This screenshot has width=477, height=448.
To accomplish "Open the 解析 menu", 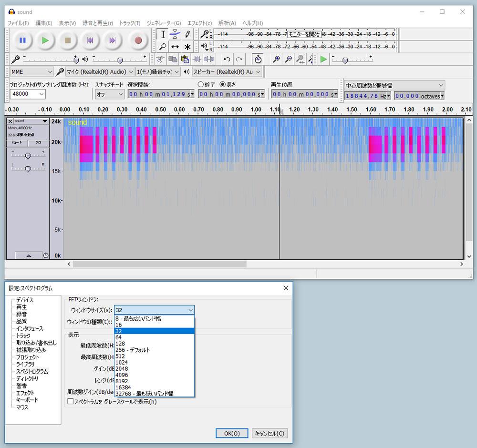I will (x=227, y=23).
